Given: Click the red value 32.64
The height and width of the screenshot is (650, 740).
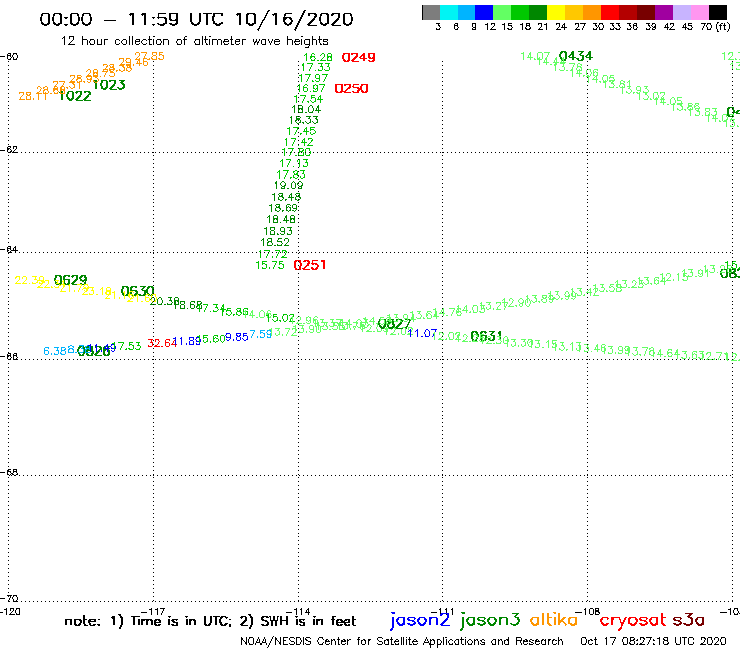Looking at the screenshot, I should [161, 343].
